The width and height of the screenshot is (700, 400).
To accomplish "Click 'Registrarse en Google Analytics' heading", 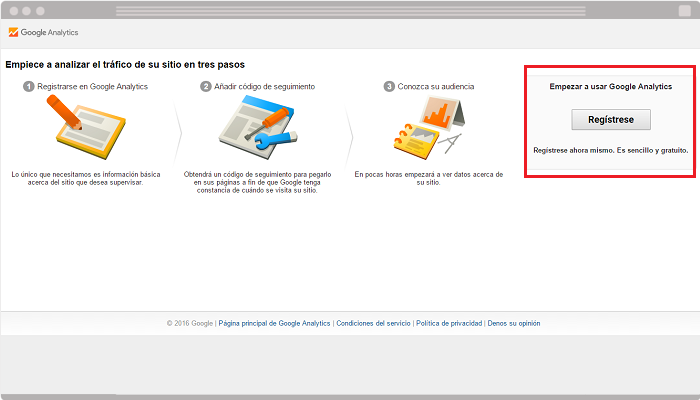I will [92, 86].
